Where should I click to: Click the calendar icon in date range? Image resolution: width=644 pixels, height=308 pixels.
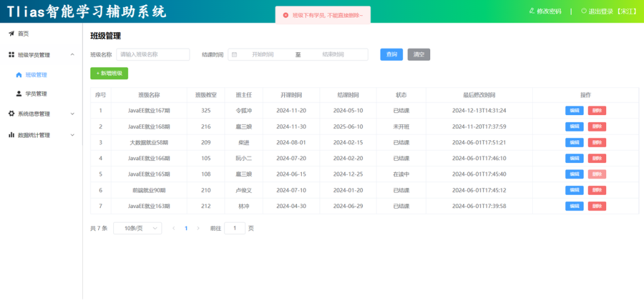235,55
